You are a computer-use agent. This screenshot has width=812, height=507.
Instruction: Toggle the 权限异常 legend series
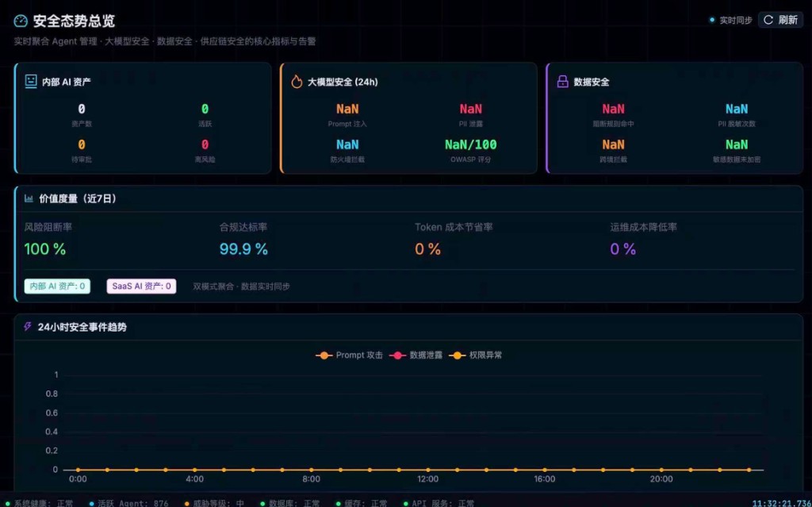tap(476, 355)
